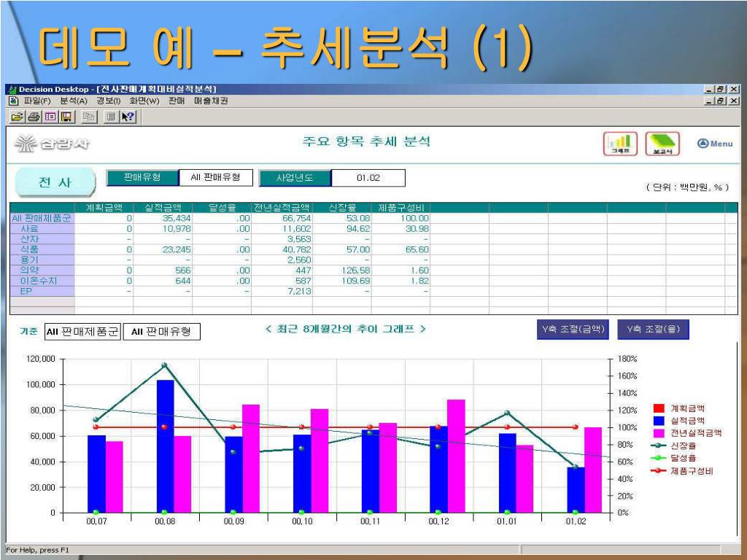The image size is (747, 560).
Task: Open the 분석(A) menu
Action: click(74, 101)
